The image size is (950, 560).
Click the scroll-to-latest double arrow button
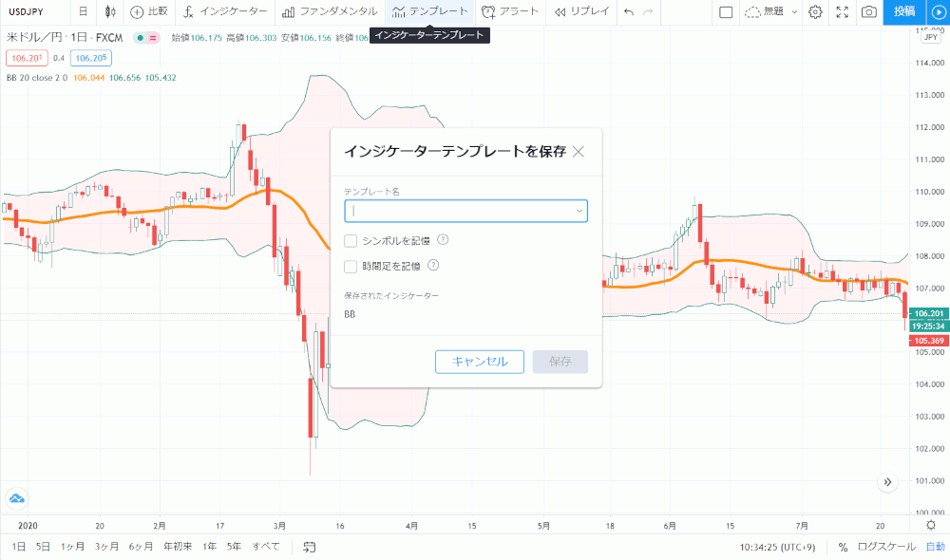887,482
